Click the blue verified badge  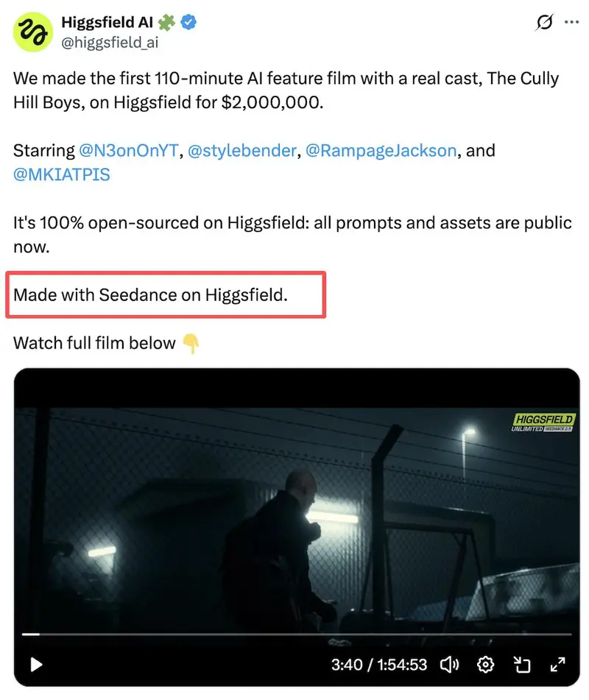tap(188, 22)
